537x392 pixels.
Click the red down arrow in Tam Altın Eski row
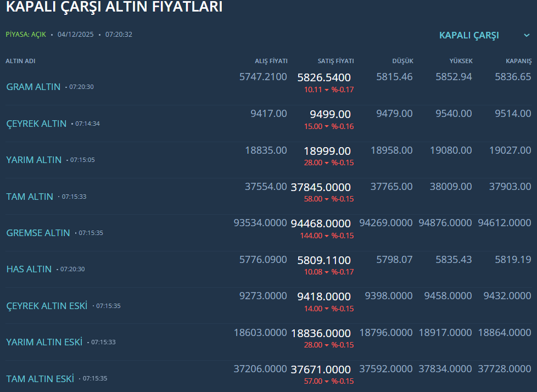tap(327, 382)
